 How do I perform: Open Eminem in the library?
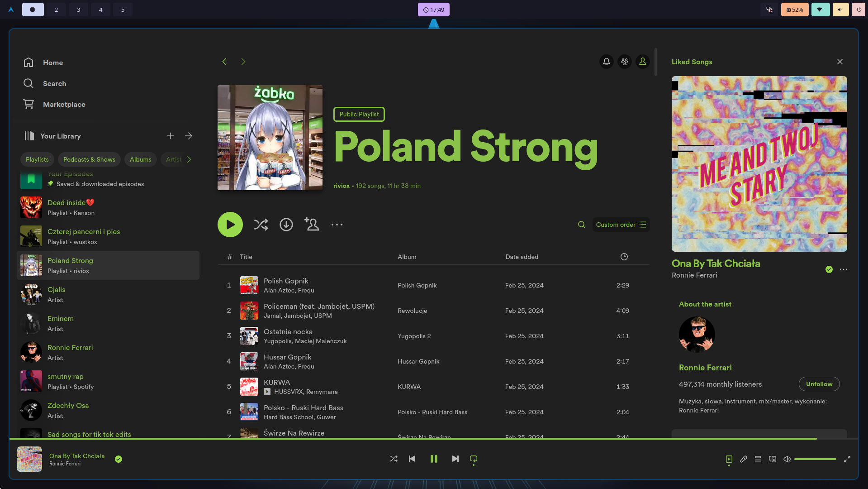pos(108,323)
